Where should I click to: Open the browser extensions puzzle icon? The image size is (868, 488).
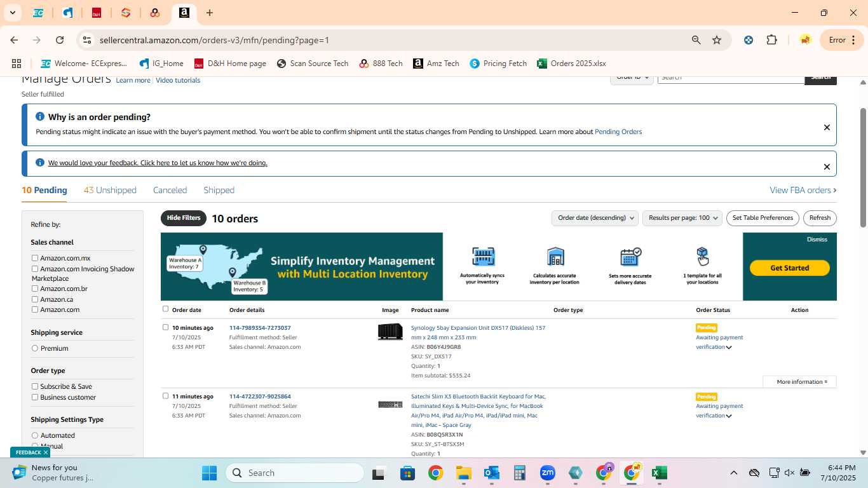pos(771,40)
